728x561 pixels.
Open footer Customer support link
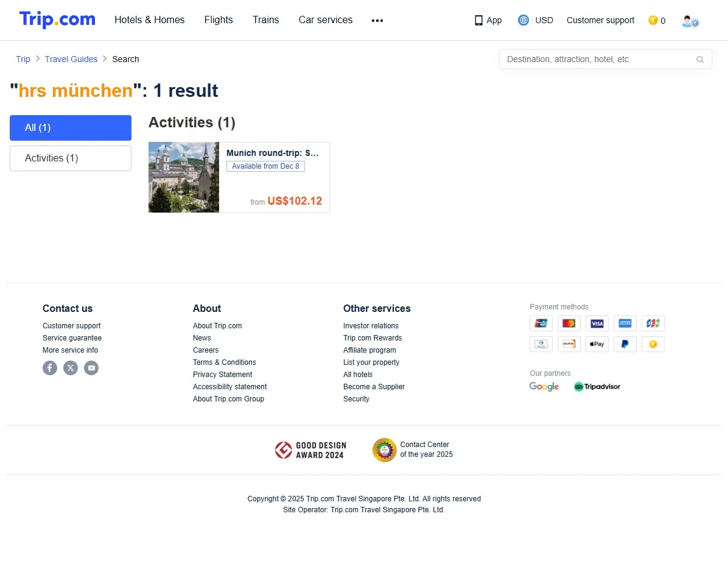(x=71, y=326)
